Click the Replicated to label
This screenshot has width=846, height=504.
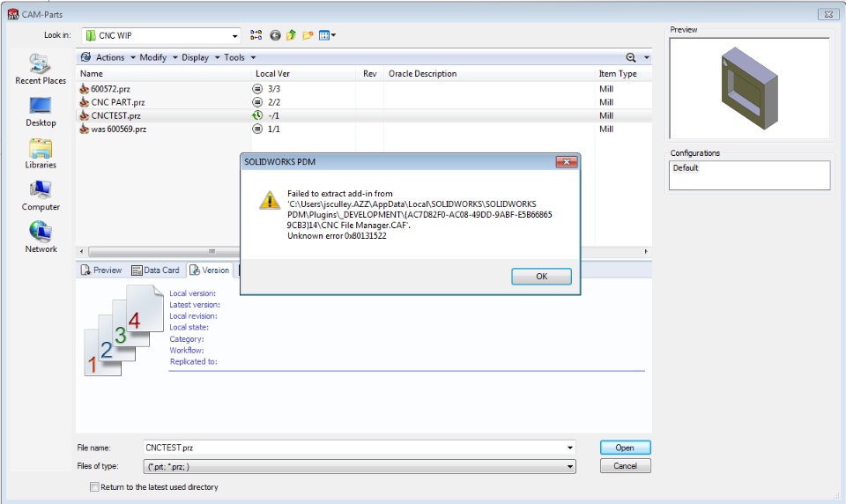(x=194, y=361)
